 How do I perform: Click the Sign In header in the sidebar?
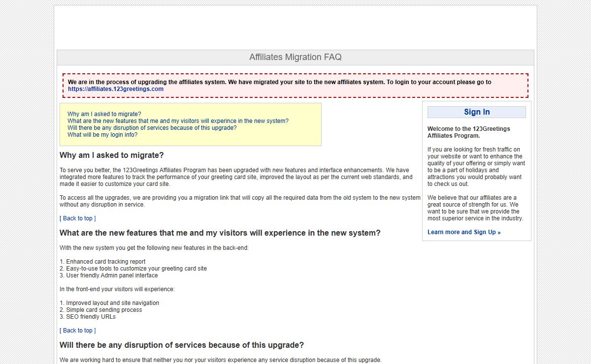tap(477, 112)
